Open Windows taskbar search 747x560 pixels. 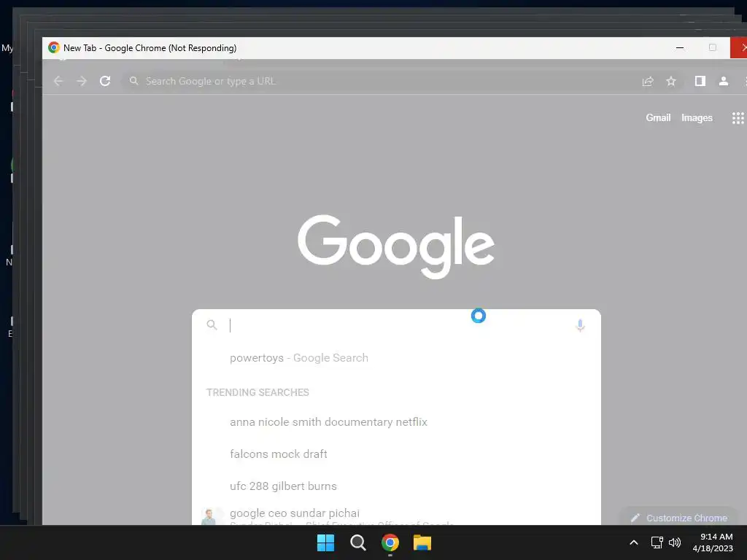pos(357,542)
